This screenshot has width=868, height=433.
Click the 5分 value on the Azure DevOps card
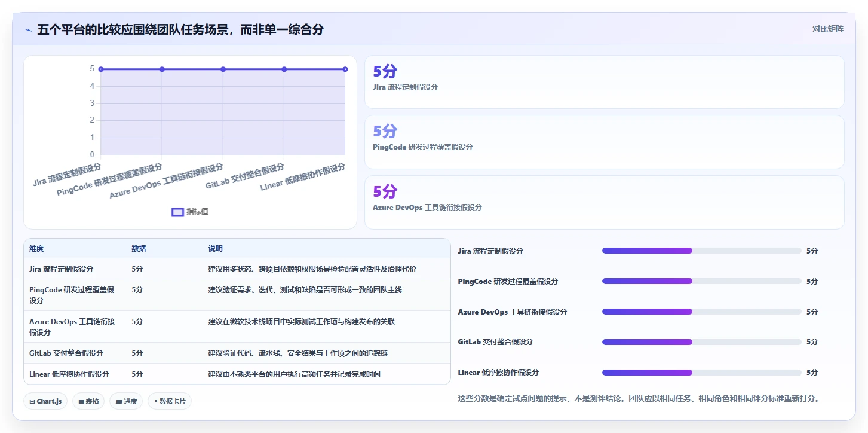pos(385,191)
